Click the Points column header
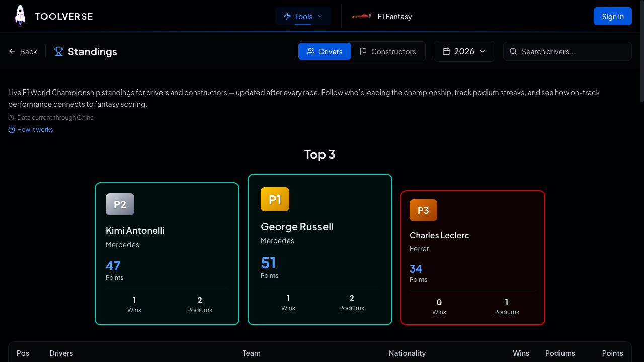Screen dimensions: 644x362 click(612, 353)
